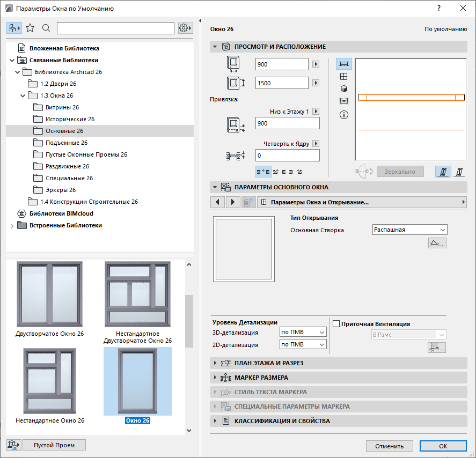The height and width of the screenshot is (458, 476).
Task: Click the favorites star icon
Action: (30, 27)
